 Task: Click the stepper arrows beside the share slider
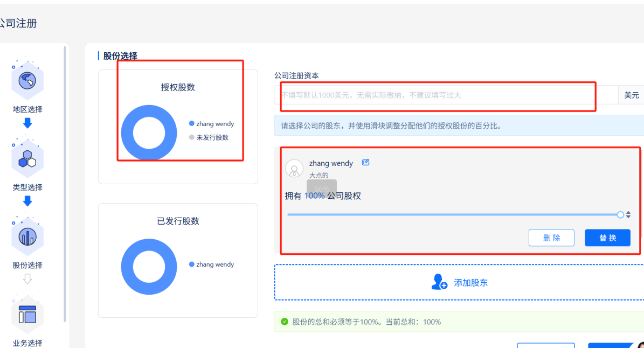click(x=628, y=214)
